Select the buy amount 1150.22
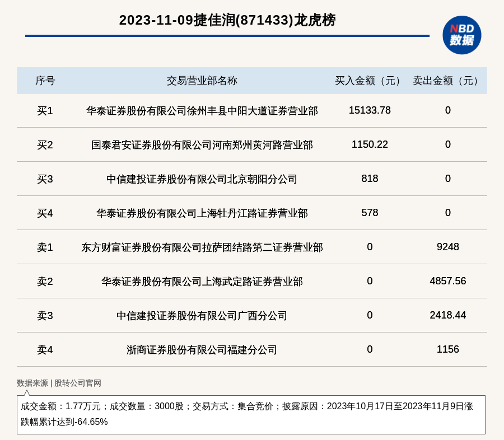 tap(370, 144)
